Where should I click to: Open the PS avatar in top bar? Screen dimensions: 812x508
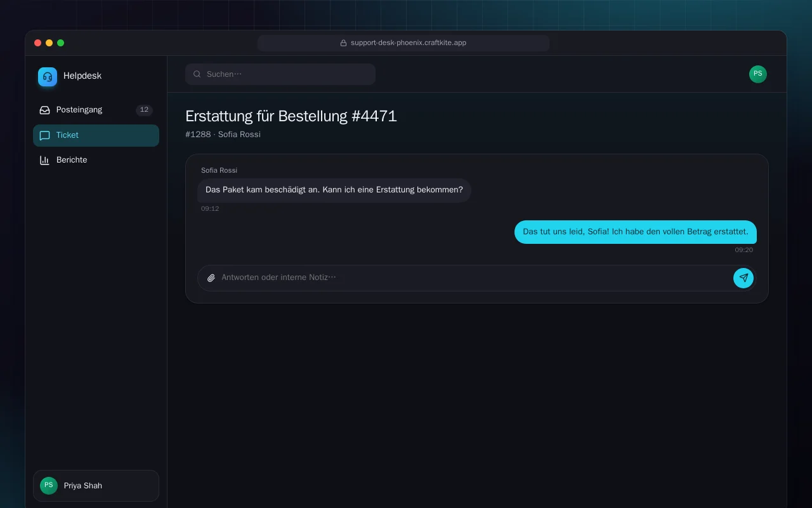click(x=758, y=74)
